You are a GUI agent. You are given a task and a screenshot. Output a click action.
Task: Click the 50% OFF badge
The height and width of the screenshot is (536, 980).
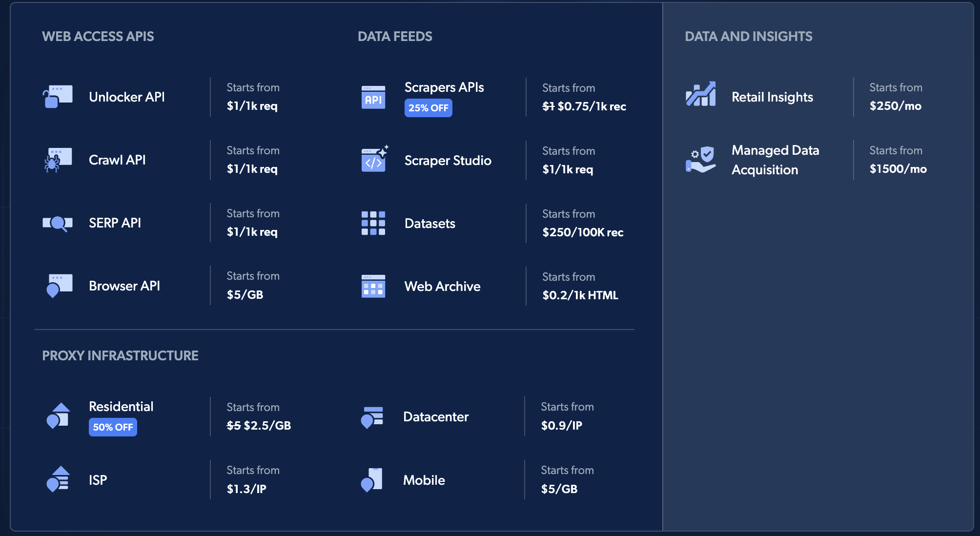tap(113, 427)
